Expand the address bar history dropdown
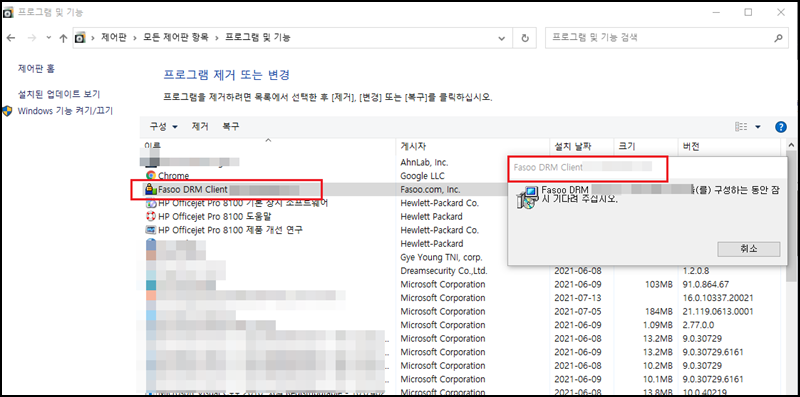 (502, 38)
